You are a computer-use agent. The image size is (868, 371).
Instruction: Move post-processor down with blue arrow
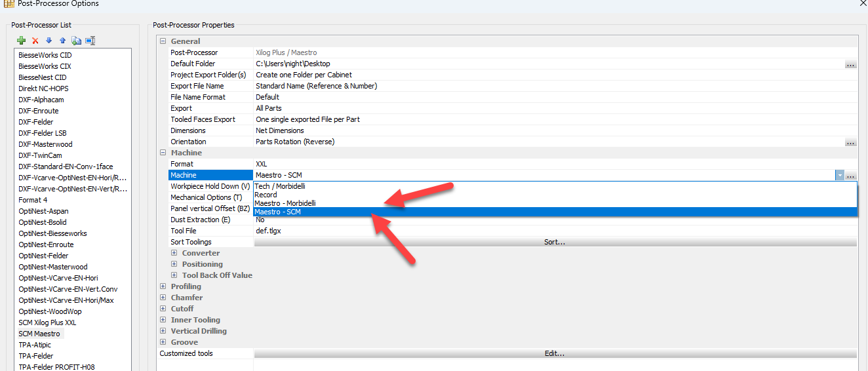(49, 41)
